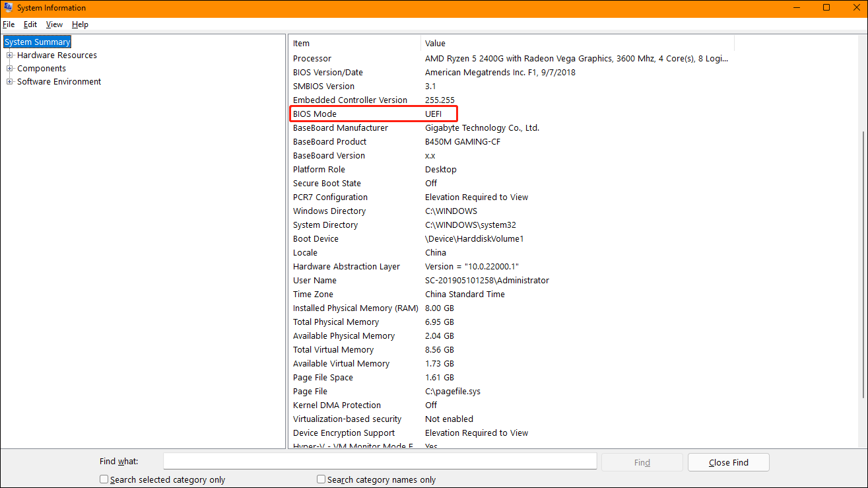868x488 pixels.
Task: Select the Hardware Resources tree item
Action: coord(57,55)
